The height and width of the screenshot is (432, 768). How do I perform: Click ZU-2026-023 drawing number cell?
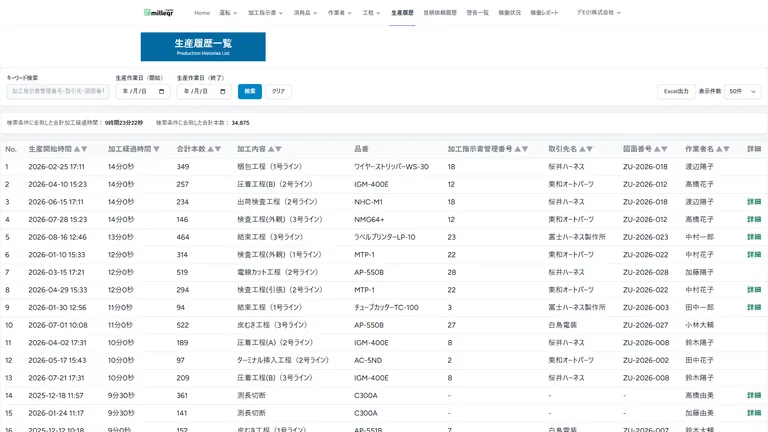[646, 237]
